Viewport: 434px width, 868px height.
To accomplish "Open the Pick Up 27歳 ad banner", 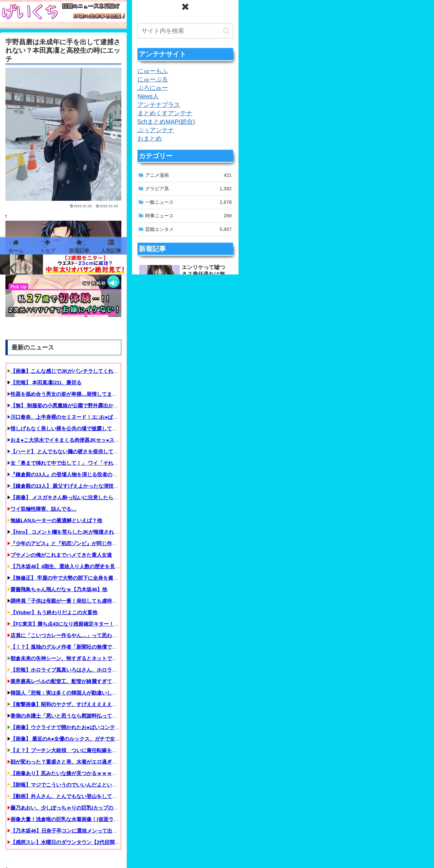I will coord(63,296).
